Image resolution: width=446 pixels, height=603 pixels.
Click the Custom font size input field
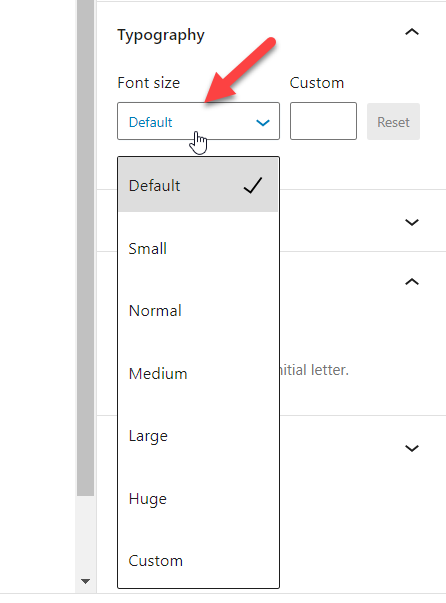[x=323, y=121]
